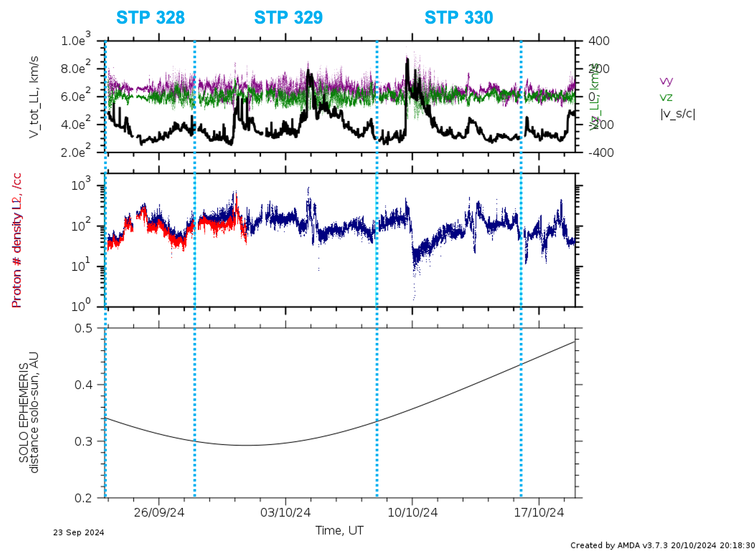The image size is (756, 551).
Task: Click the 0.4 distance axis value
Action: click(x=83, y=385)
